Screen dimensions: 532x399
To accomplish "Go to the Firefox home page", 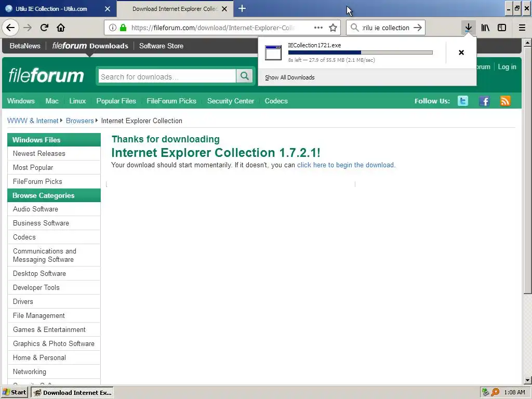I will click(61, 28).
